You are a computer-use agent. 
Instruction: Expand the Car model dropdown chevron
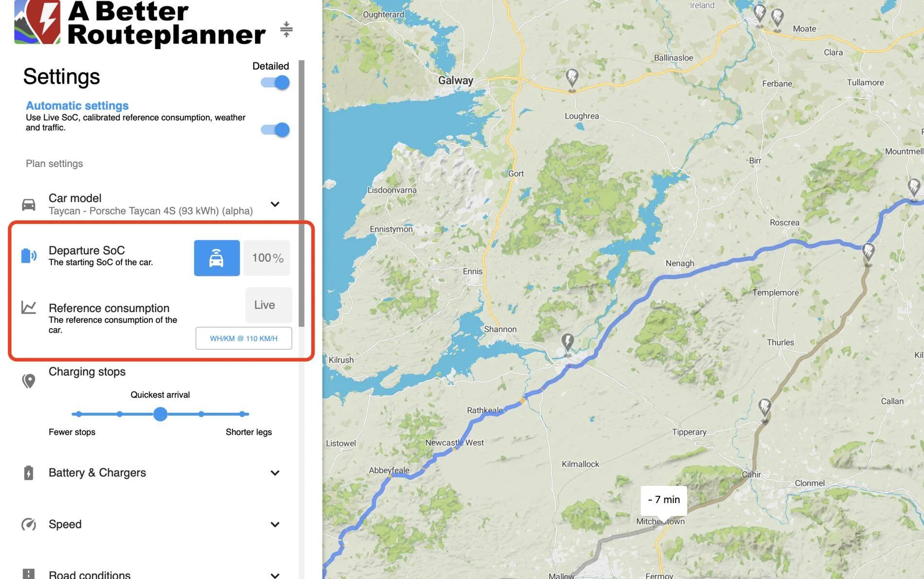click(x=275, y=204)
